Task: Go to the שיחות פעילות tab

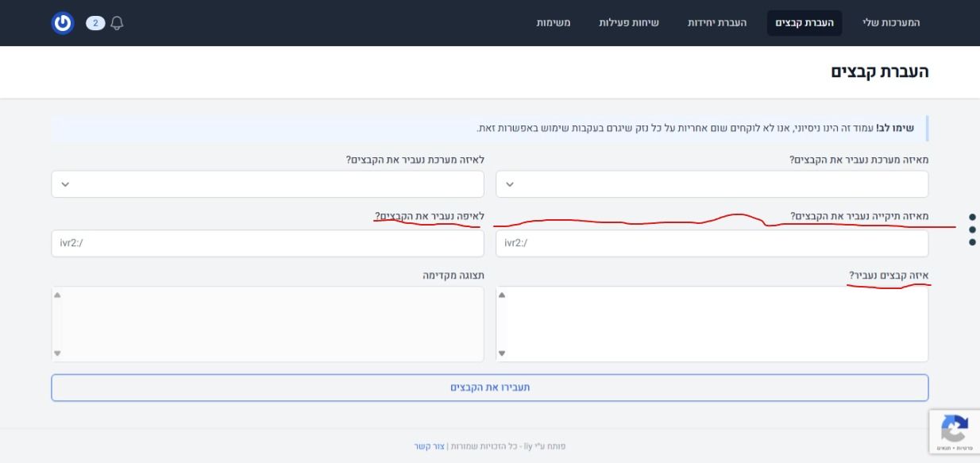Action: click(629, 23)
